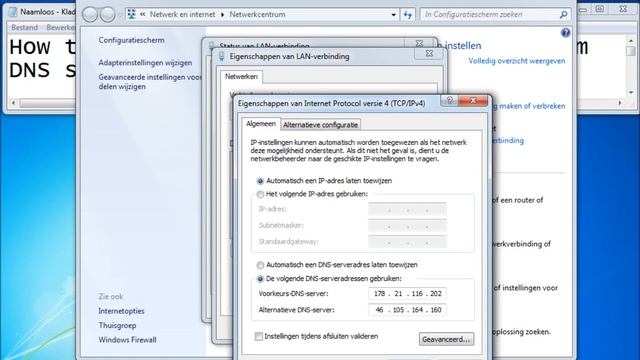Open Volledig overzicht weergeven link
Viewport: 640px width, 360px height.
pyautogui.click(x=517, y=61)
